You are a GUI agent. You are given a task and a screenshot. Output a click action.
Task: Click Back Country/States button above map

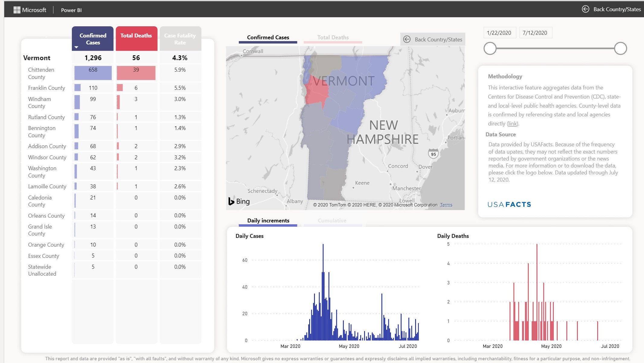[433, 39]
